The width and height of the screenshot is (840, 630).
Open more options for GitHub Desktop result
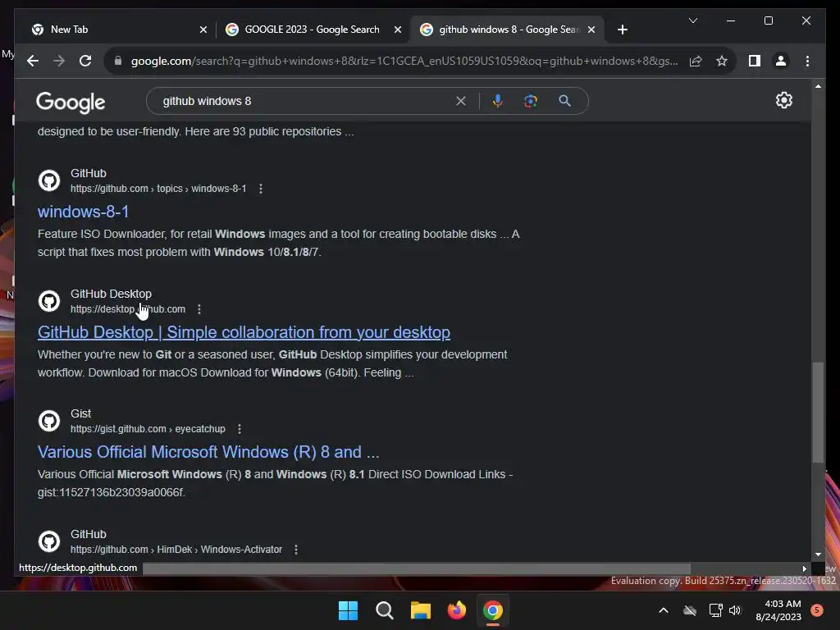[199, 309]
